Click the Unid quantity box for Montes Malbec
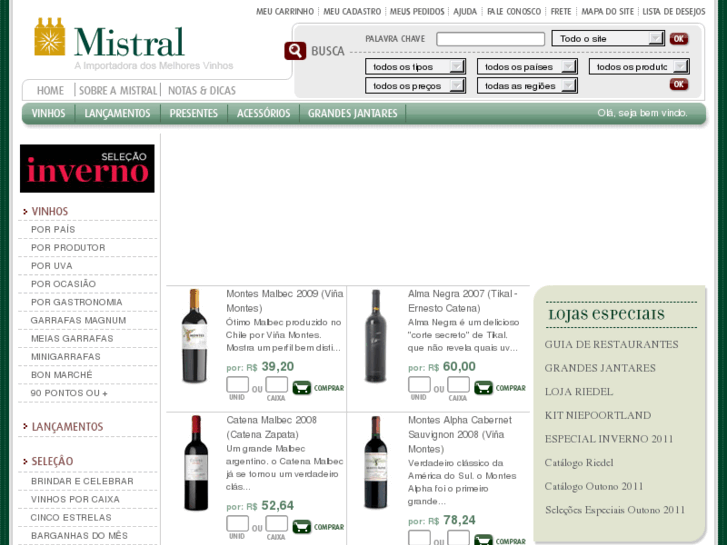 coord(237,385)
